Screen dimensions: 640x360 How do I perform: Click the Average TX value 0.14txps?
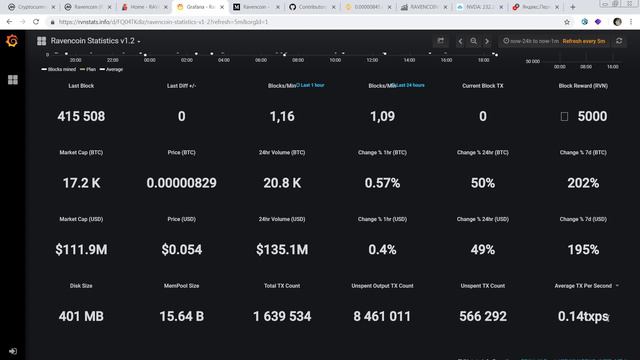583,316
